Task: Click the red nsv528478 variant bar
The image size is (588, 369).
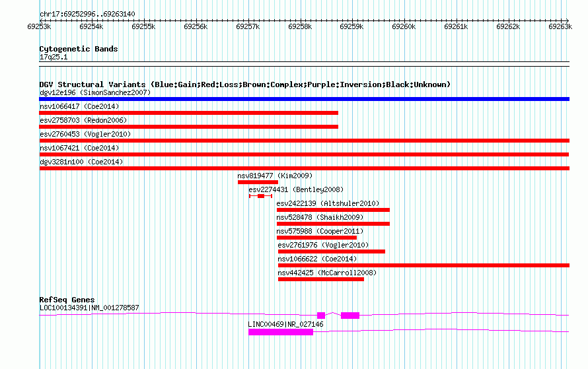Action: pyautogui.click(x=333, y=224)
